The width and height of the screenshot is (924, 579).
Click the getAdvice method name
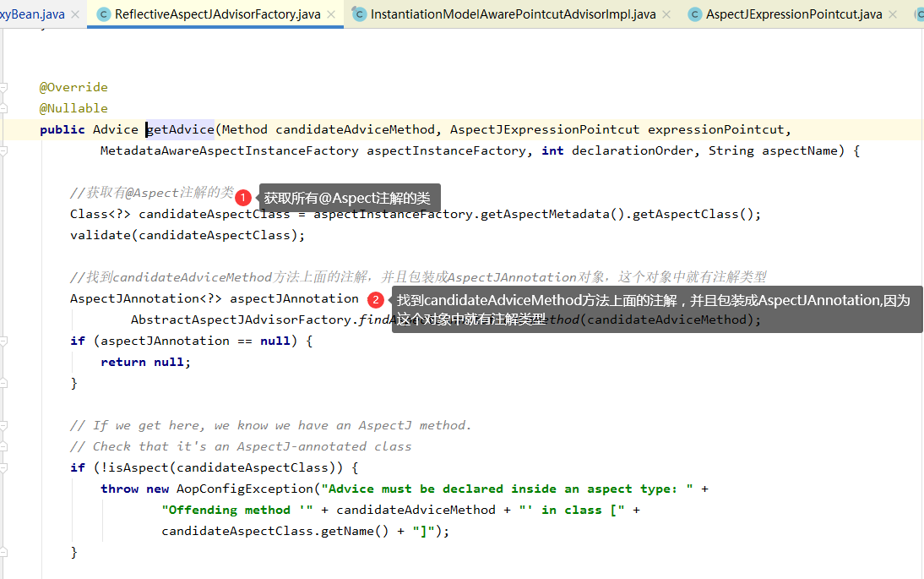pyautogui.click(x=180, y=129)
